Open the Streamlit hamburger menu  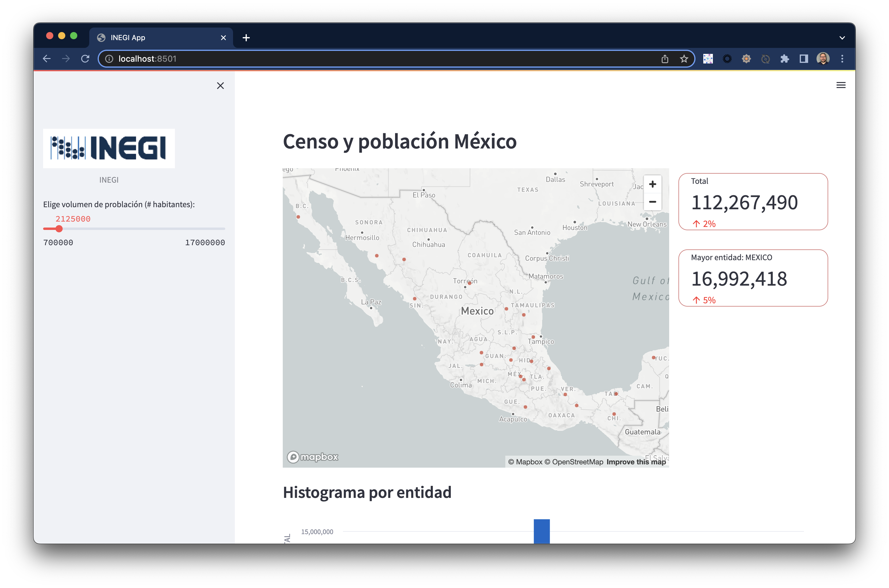point(841,85)
